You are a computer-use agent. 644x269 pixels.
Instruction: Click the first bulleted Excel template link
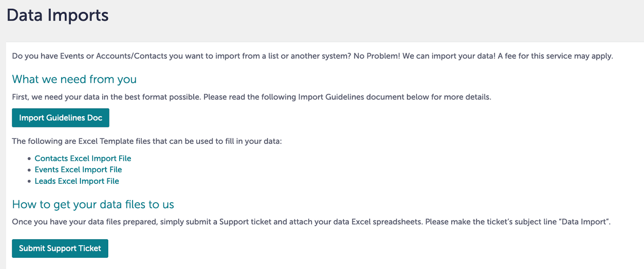pyautogui.click(x=83, y=158)
